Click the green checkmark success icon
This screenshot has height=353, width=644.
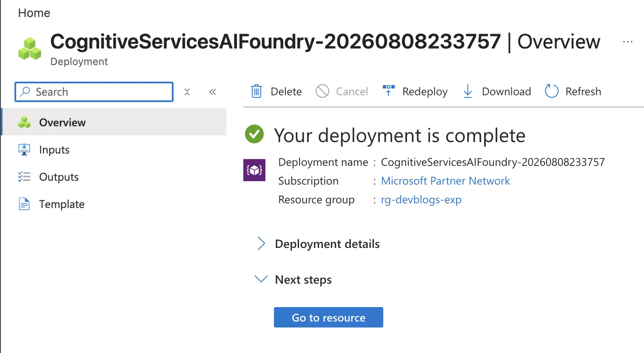coord(254,134)
